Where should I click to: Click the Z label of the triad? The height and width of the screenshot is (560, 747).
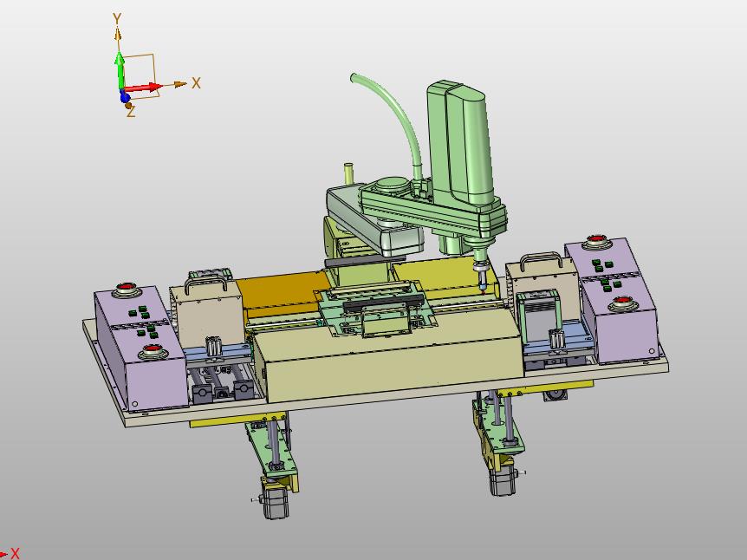coord(131,112)
